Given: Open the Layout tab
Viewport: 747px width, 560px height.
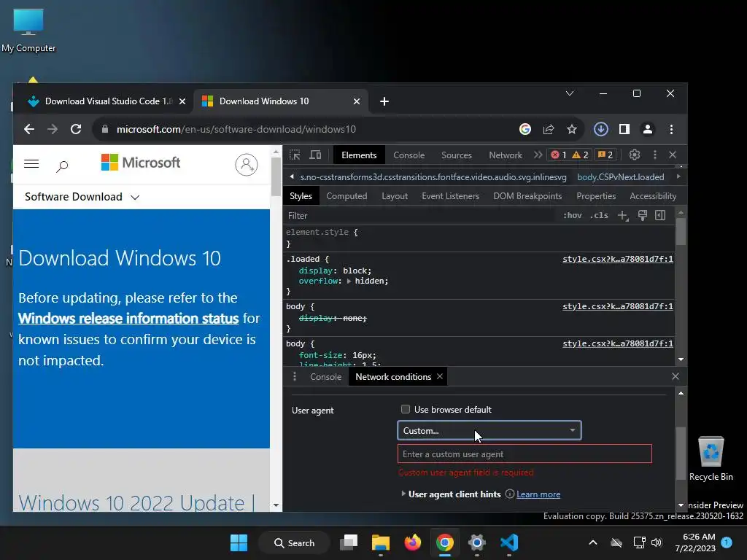Looking at the screenshot, I should click(x=395, y=196).
